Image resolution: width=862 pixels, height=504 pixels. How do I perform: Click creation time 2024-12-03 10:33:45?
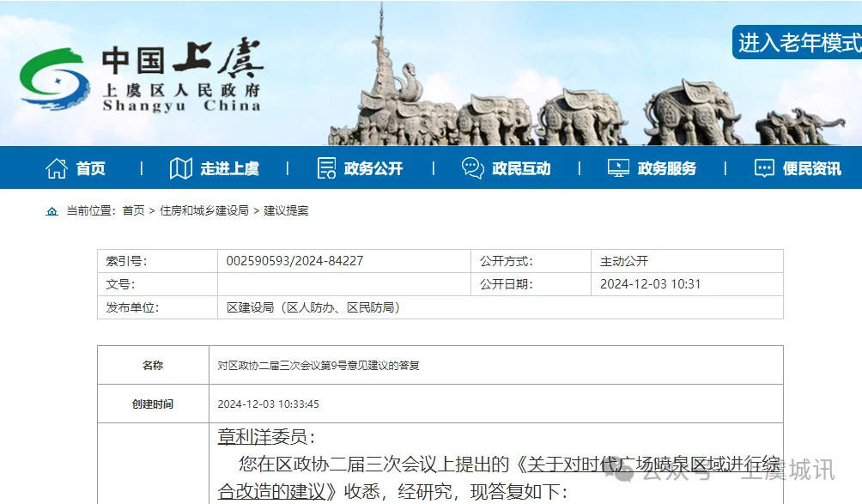click(x=268, y=404)
